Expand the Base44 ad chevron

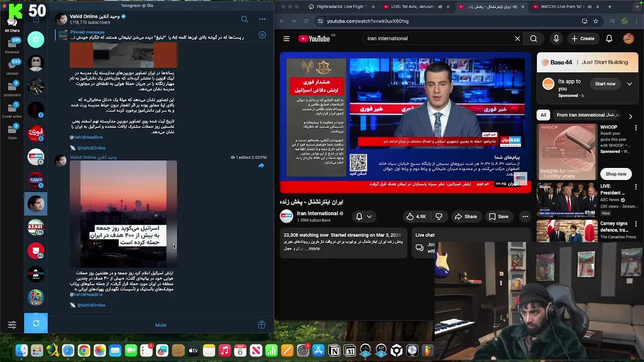point(629,84)
